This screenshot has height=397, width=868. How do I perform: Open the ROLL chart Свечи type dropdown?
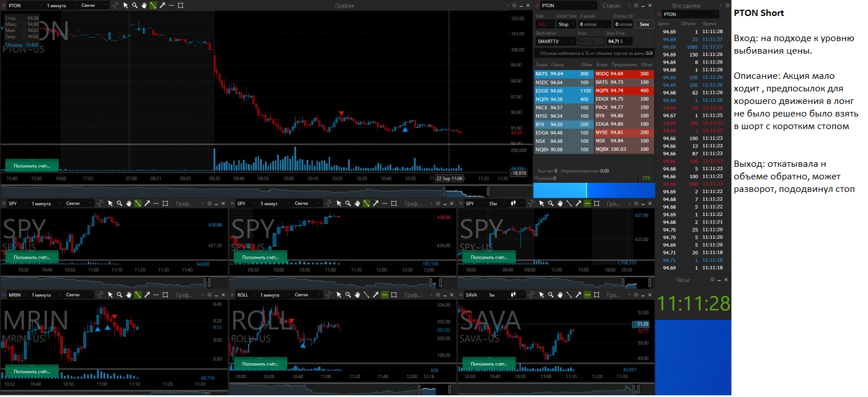(307, 295)
